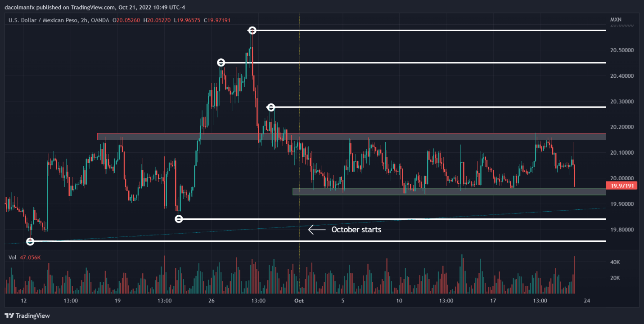Click the Vol 47.056K indicator label
The image size is (644, 324).
[x=25, y=257]
